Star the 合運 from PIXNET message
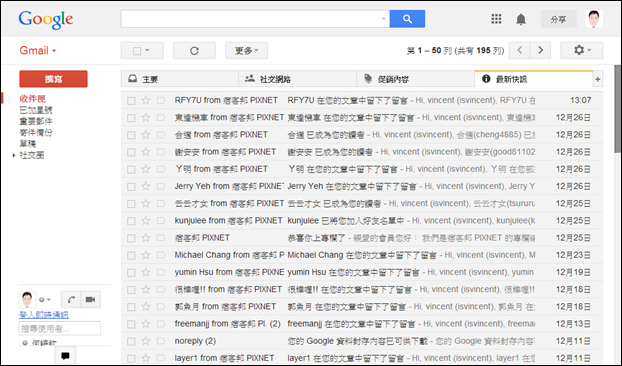Screen dimensions: 622x366 [146, 135]
